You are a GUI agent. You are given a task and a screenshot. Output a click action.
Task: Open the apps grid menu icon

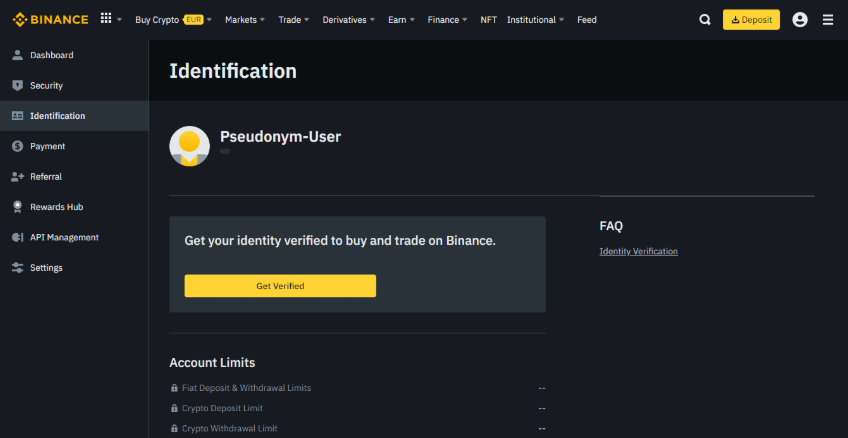106,19
